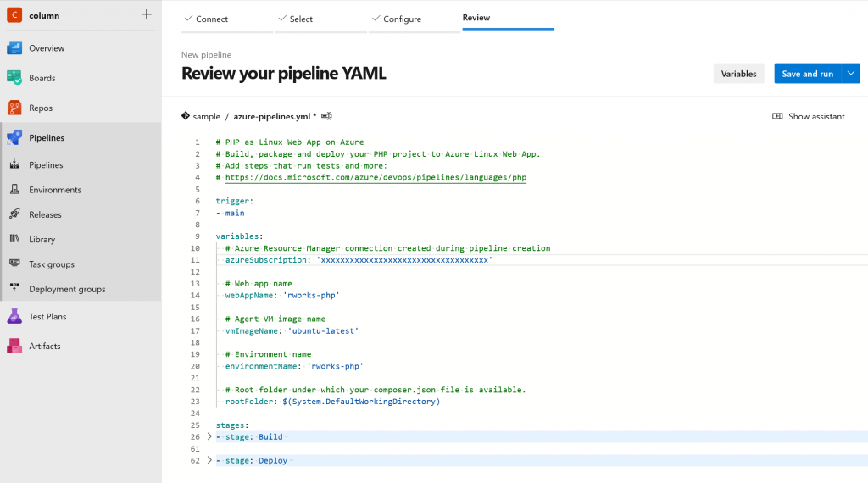Click the Pipelines hub rocket icon
This screenshot has height=483, width=868.
[x=14, y=138]
